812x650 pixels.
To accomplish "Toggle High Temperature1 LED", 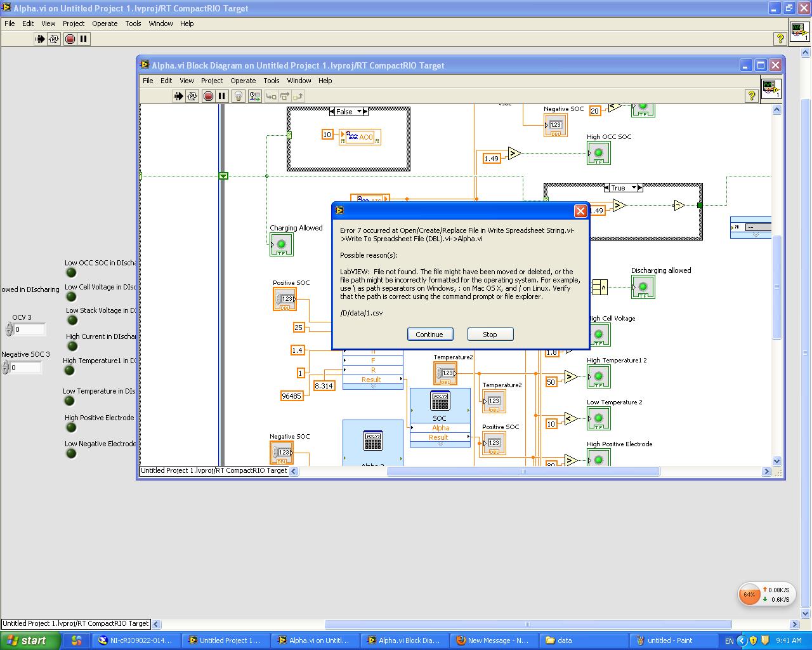I will (69, 370).
